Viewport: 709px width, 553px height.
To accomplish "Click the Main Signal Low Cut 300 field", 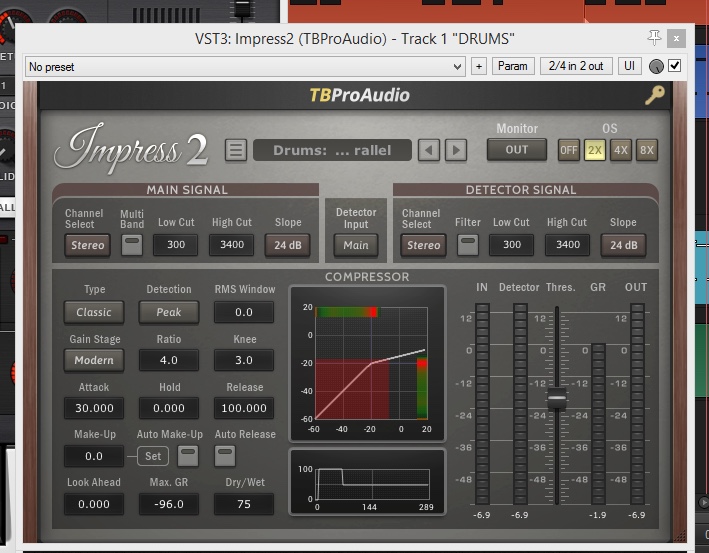I will [x=176, y=245].
